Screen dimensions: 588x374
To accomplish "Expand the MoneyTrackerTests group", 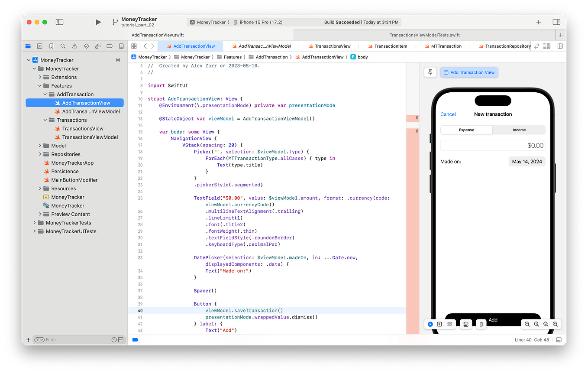I will [34, 222].
